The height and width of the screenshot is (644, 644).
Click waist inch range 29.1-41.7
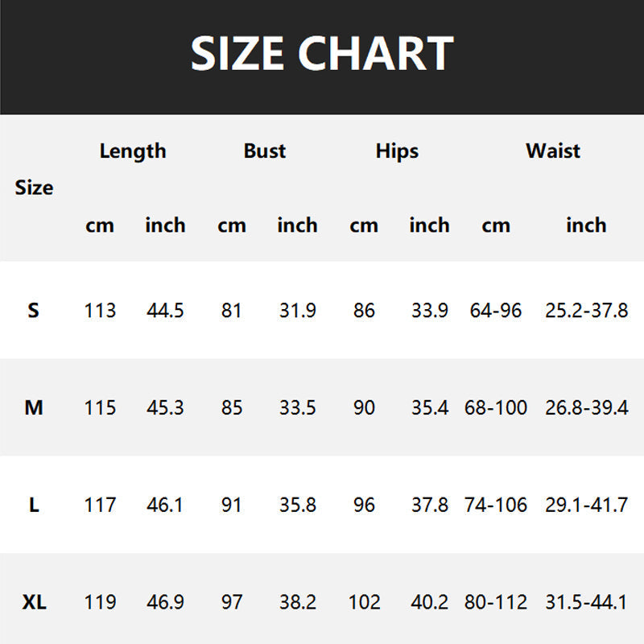click(x=586, y=505)
